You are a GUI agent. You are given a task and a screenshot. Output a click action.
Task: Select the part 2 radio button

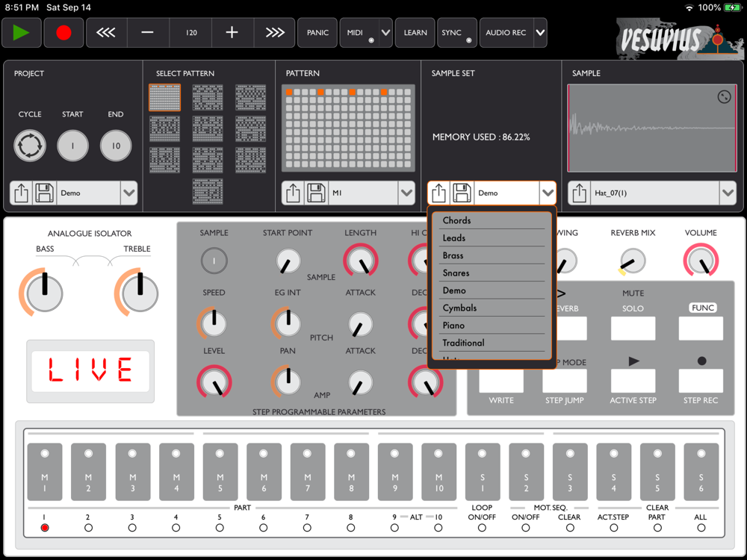click(x=88, y=528)
